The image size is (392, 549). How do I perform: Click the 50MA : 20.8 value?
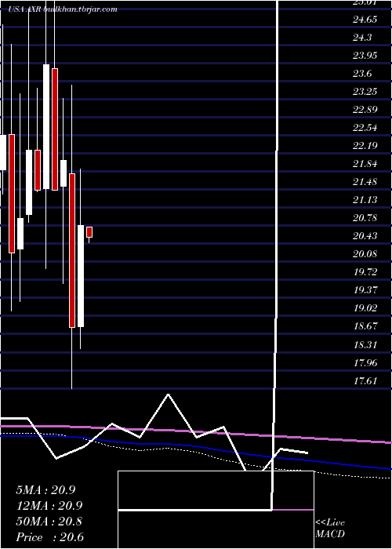tap(49, 522)
